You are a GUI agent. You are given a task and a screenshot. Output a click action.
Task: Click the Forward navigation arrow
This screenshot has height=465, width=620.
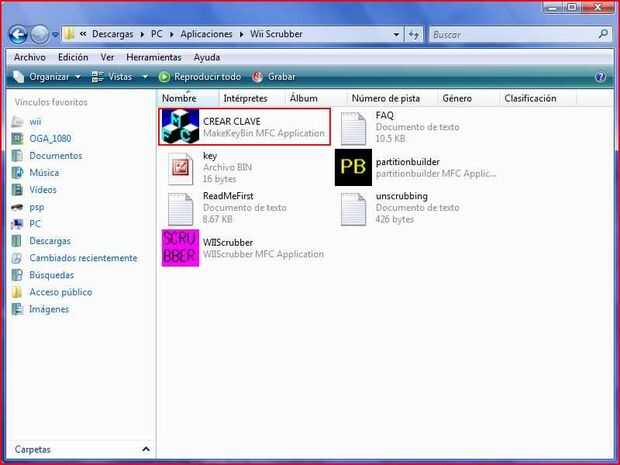(40, 35)
